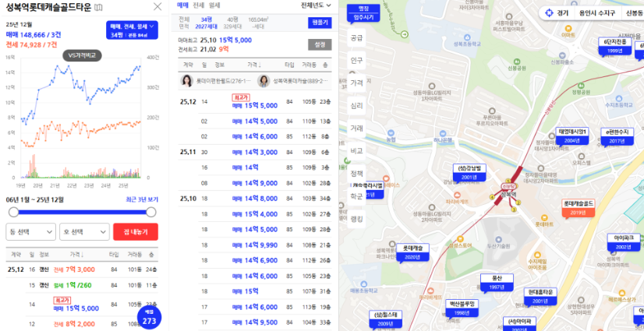
Task: Open the 가격 map layer menu
Action: click(x=356, y=83)
